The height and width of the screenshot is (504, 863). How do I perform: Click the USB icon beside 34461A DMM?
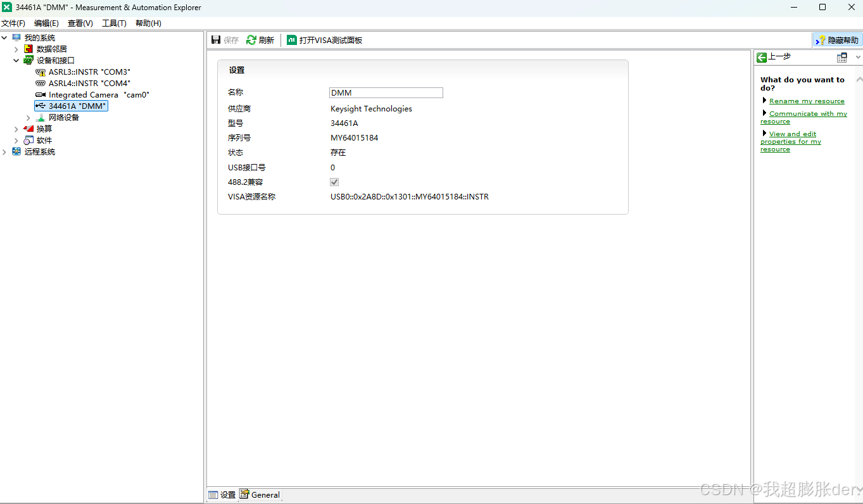[x=41, y=106]
